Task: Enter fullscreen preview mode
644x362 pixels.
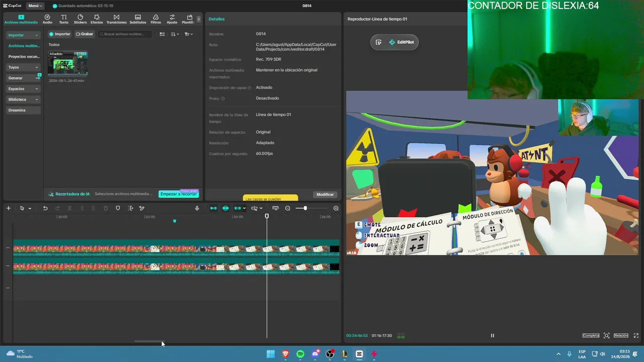Action: click(636, 335)
